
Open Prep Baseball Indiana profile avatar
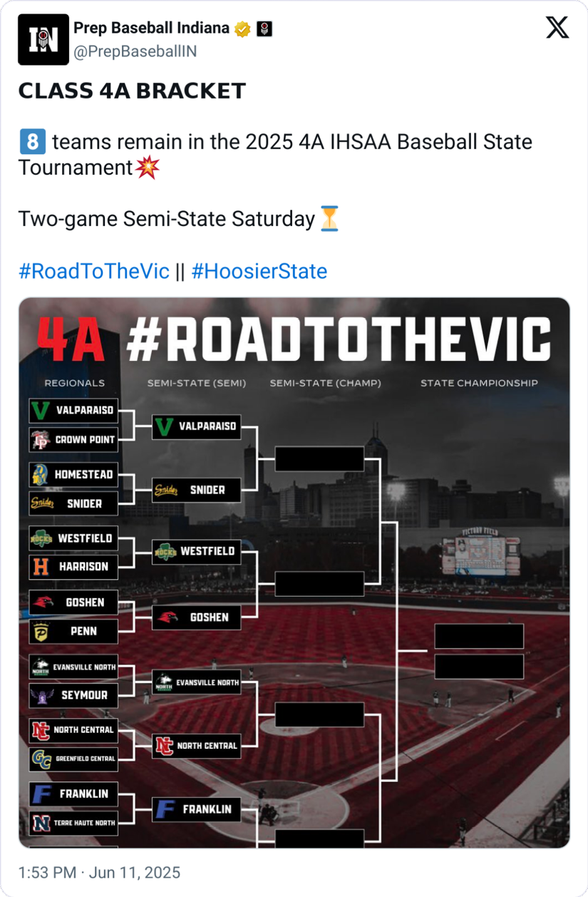pyautogui.click(x=43, y=40)
